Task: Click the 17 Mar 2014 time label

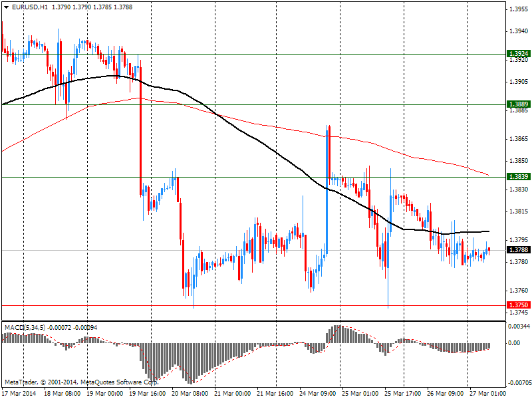Action: pos(19,394)
